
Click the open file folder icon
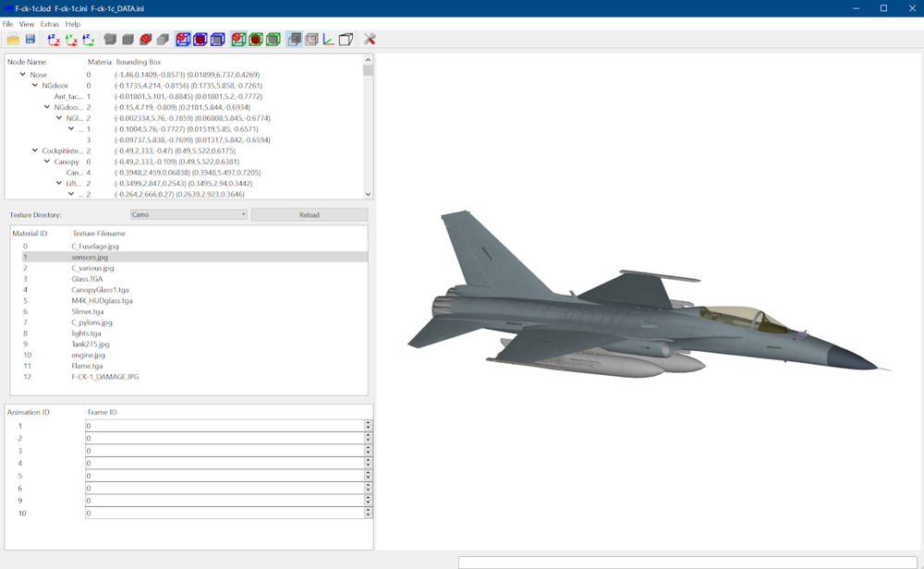tap(13, 40)
